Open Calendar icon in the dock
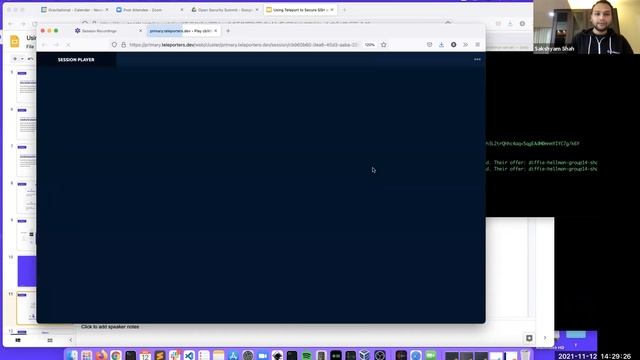 click(145, 355)
